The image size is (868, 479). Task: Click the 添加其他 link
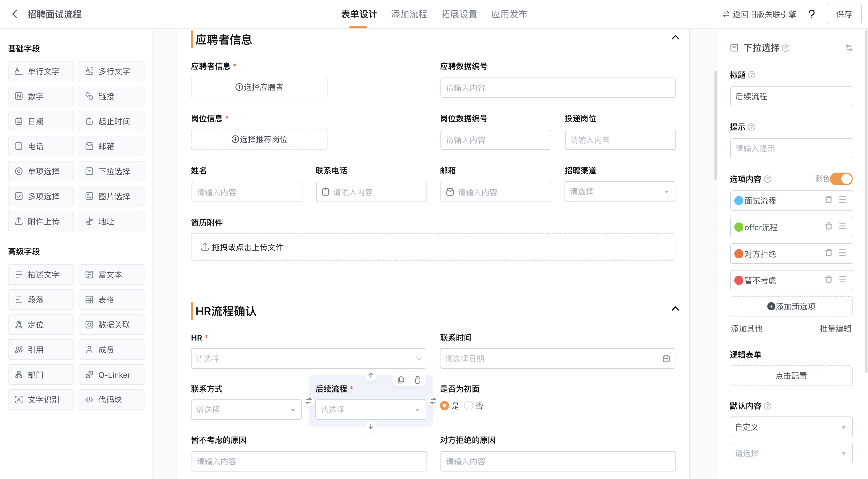click(x=746, y=328)
